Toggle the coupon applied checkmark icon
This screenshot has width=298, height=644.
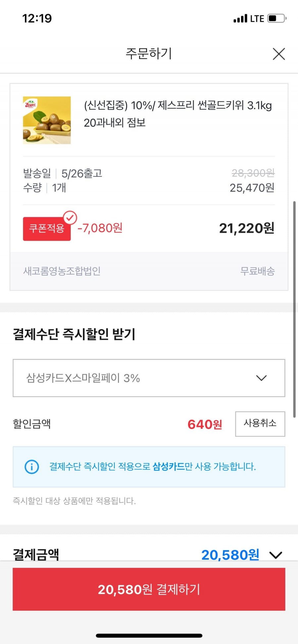pyautogui.click(x=70, y=218)
